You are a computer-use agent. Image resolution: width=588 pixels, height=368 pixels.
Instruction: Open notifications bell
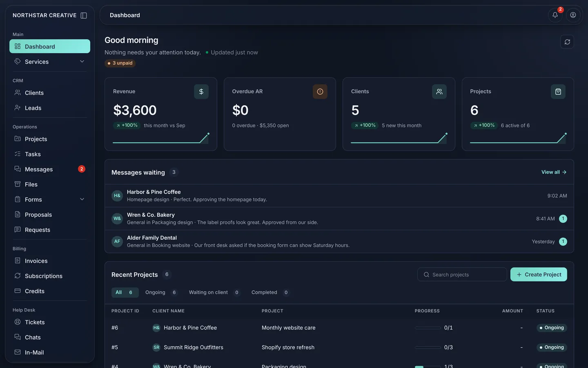[555, 15]
